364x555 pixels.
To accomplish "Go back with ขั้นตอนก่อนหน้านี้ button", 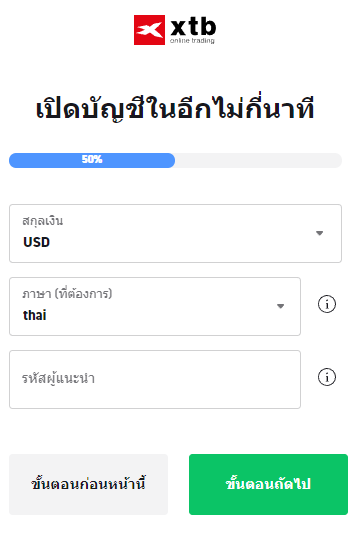I will (89, 484).
